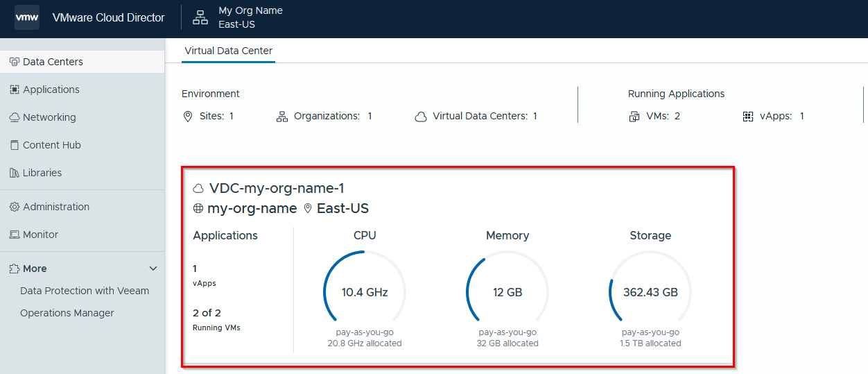The image size is (868, 374).
Task: Click the globe icon beside my-org-name
Action: pos(198,208)
